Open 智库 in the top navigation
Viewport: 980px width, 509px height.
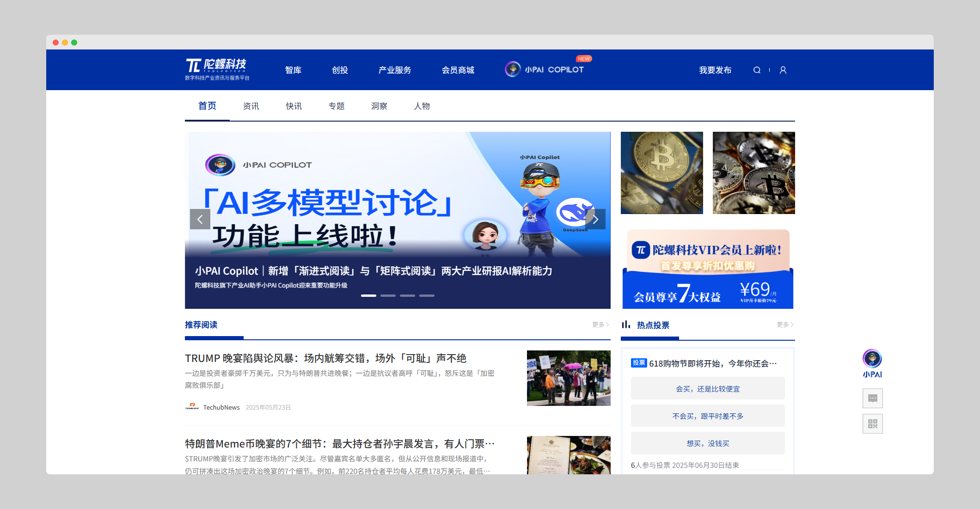(293, 70)
